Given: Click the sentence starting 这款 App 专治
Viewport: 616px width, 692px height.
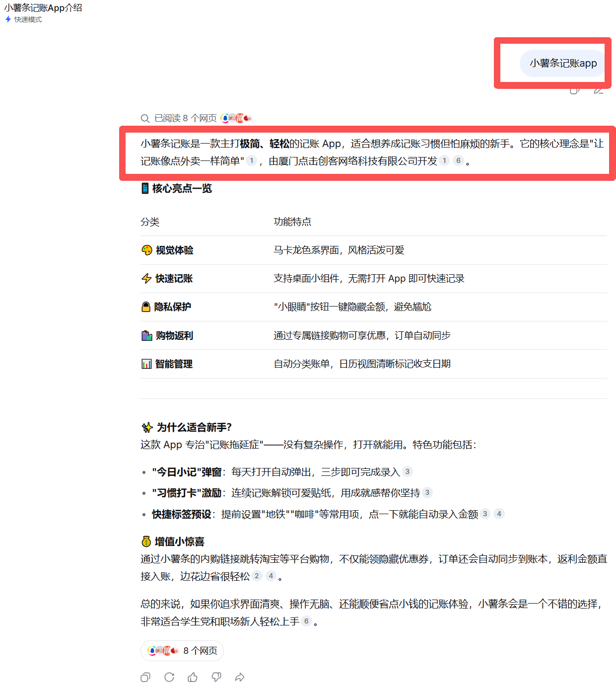Looking at the screenshot, I should pos(308,445).
